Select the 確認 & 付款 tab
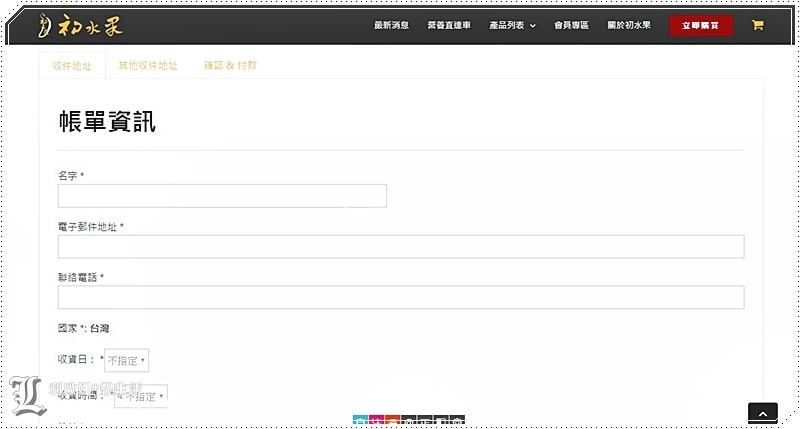 pos(230,65)
